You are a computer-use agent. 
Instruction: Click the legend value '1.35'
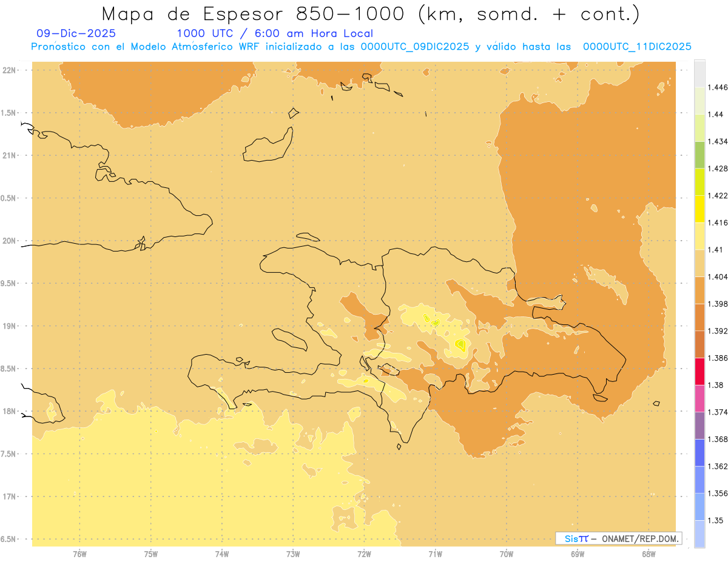pyautogui.click(x=716, y=520)
